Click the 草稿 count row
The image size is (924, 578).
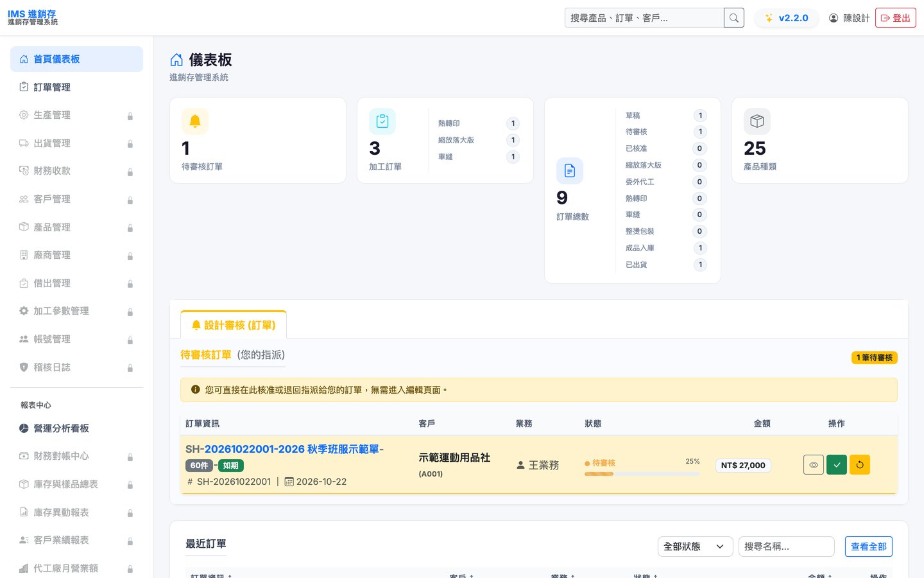click(x=665, y=116)
